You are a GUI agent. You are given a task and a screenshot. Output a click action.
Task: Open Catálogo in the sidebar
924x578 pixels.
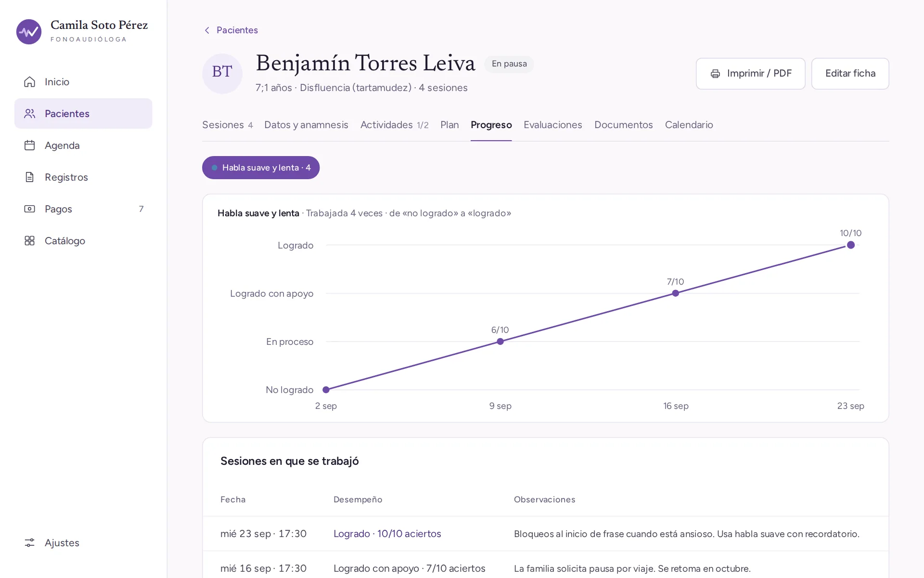83,241
